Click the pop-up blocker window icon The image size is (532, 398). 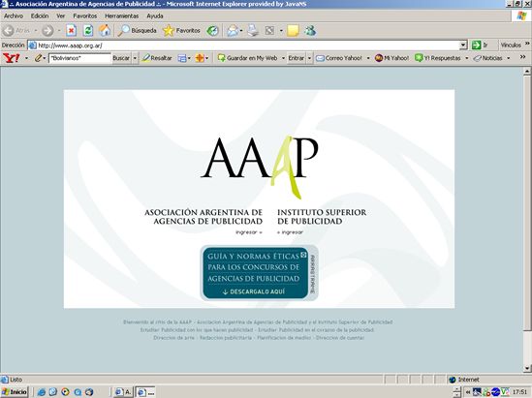pyautogui.click(x=182, y=58)
